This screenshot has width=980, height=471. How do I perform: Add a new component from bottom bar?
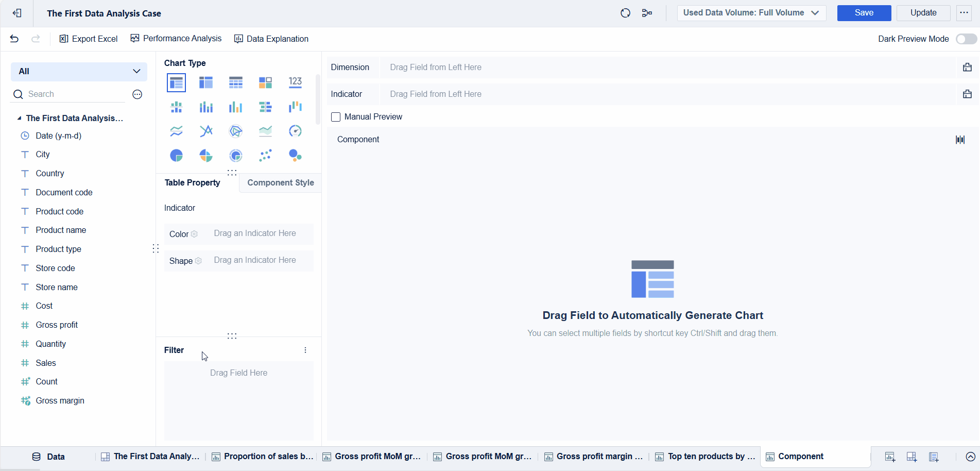tap(890, 457)
